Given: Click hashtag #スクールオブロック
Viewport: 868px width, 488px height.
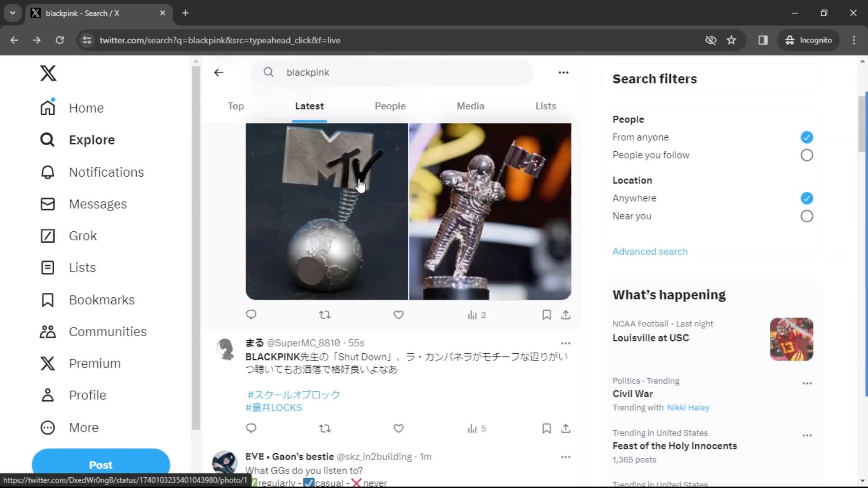Looking at the screenshot, I should [294, 394].
